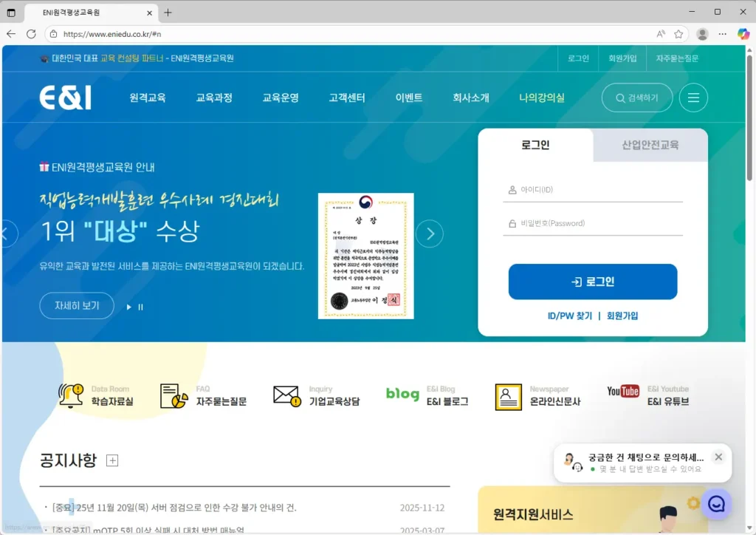Open the Copilot icon

tap(743, 34)
